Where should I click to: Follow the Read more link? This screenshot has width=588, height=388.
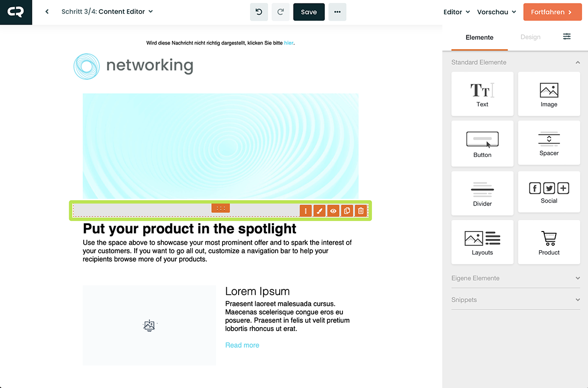pyautogui.click(x=242, y=345)
